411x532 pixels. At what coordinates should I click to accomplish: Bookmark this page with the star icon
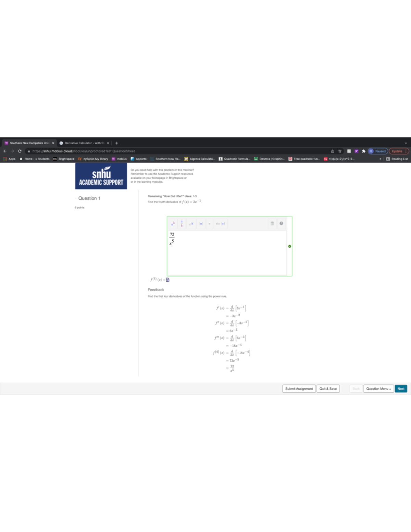pyautogui.click(x=340, y=151)
